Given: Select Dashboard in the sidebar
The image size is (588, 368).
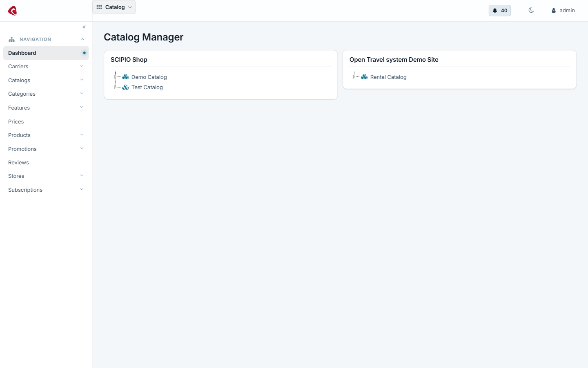Looking at the screenshot, I should [46, 53].
